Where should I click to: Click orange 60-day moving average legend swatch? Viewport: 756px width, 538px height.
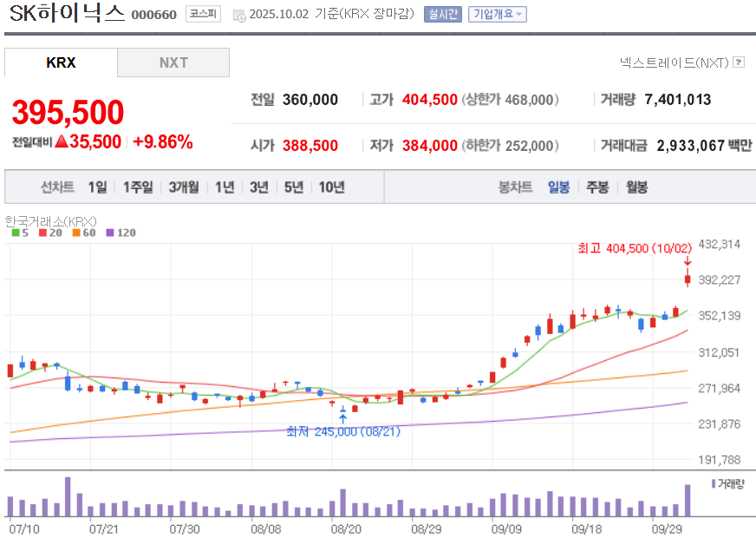tap(76, 233)
